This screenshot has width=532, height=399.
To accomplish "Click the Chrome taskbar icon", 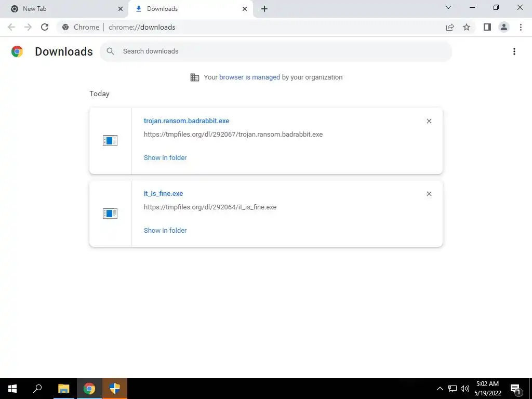I will coord(89,389).
